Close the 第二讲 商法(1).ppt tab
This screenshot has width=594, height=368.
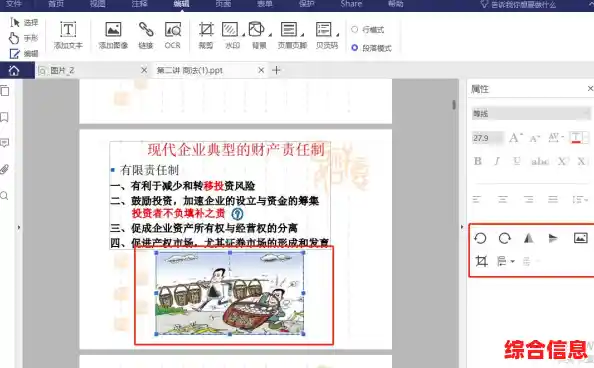(x=261, y=70)
